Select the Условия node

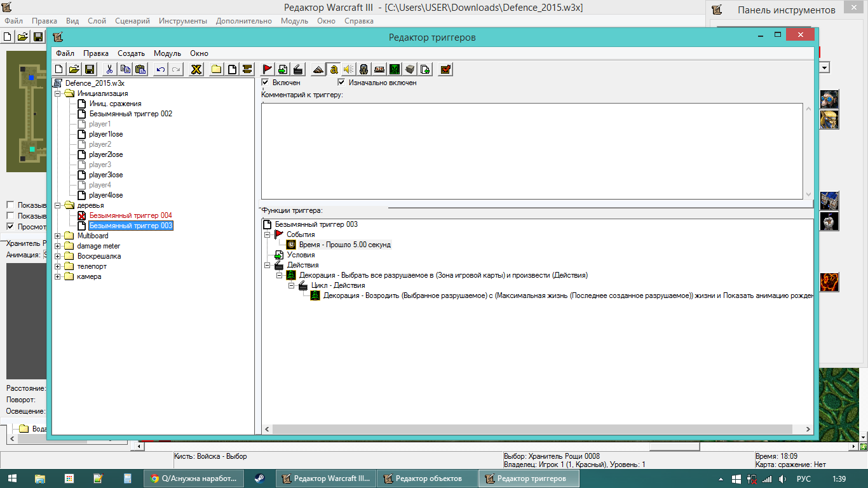pyautogui.click(x=301, y=255)
